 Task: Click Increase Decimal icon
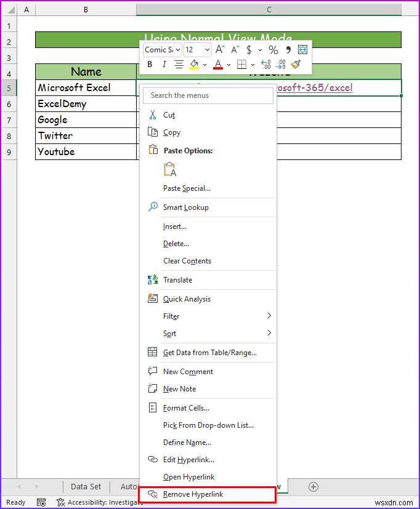click(x=265, y=64)
